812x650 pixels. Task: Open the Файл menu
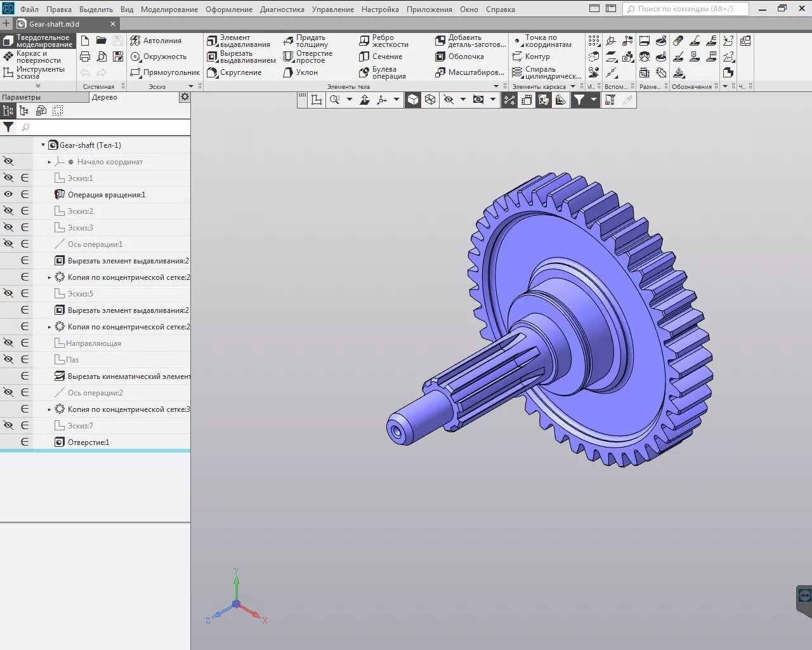pos(29,10)
